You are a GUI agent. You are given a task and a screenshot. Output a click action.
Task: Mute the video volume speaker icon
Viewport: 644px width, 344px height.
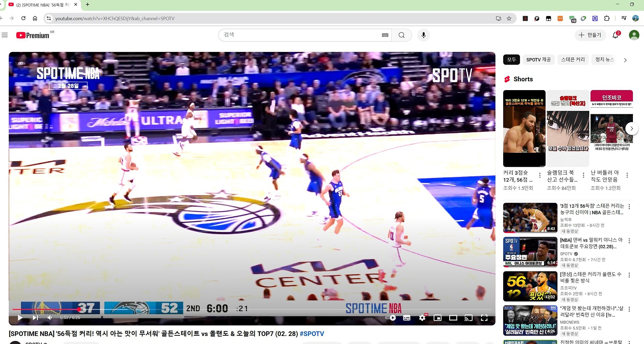click(x=50, y=318)
